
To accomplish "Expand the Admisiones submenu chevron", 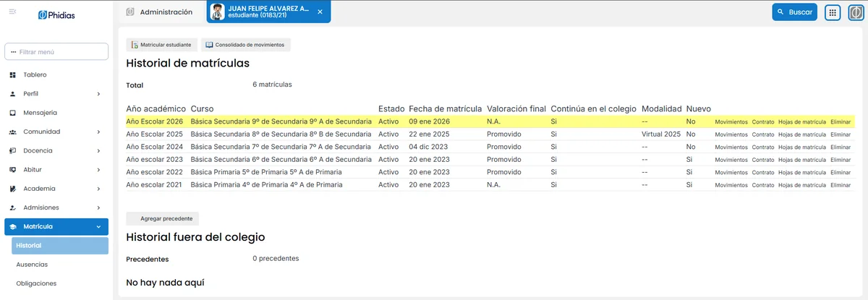I will point(98,207).
